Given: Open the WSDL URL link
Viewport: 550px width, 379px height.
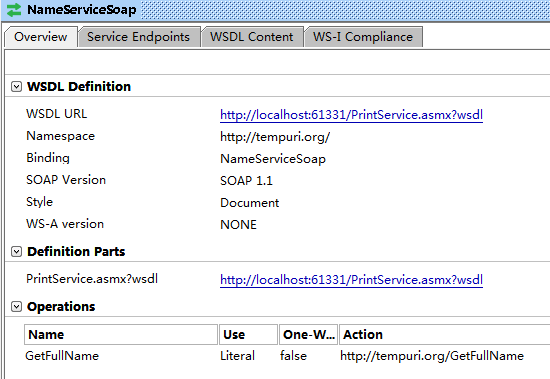Looking at the screenshot, I should [x=351, y=115].
